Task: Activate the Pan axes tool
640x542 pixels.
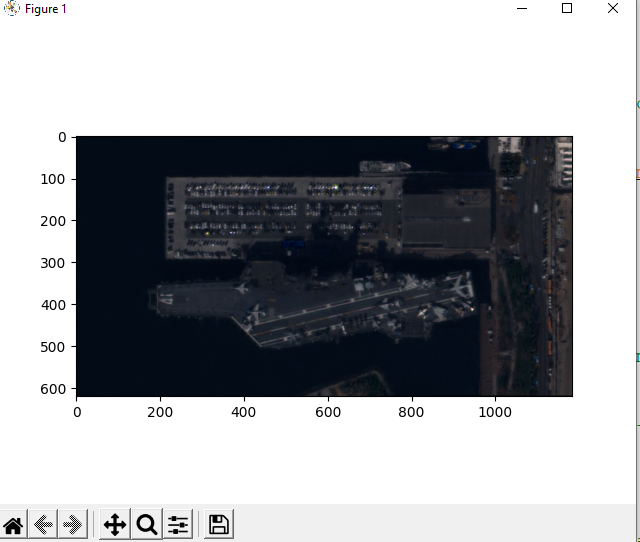Action: coord(115,524)
